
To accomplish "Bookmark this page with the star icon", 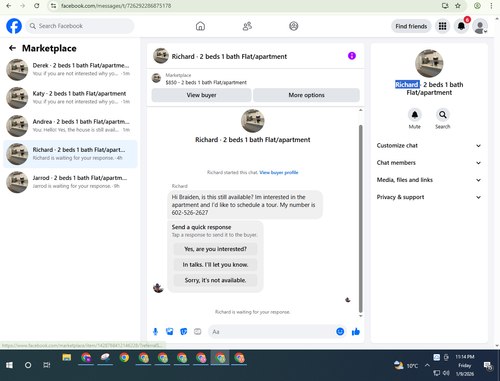I will click(x=458, y=6).
